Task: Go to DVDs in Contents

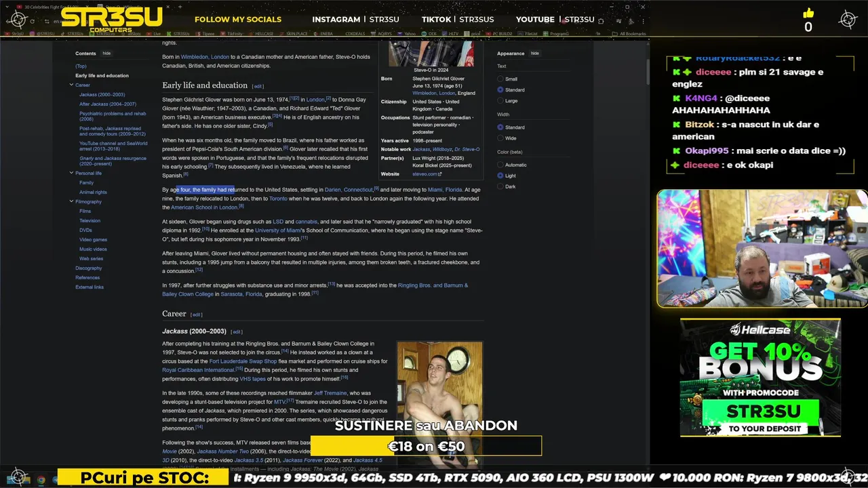Action: 85,230
